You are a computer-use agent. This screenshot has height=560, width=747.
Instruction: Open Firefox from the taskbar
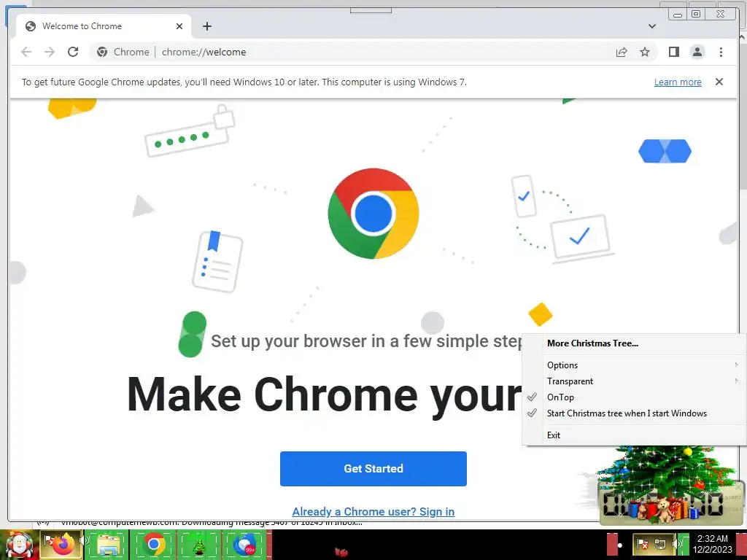coord(63,544)
